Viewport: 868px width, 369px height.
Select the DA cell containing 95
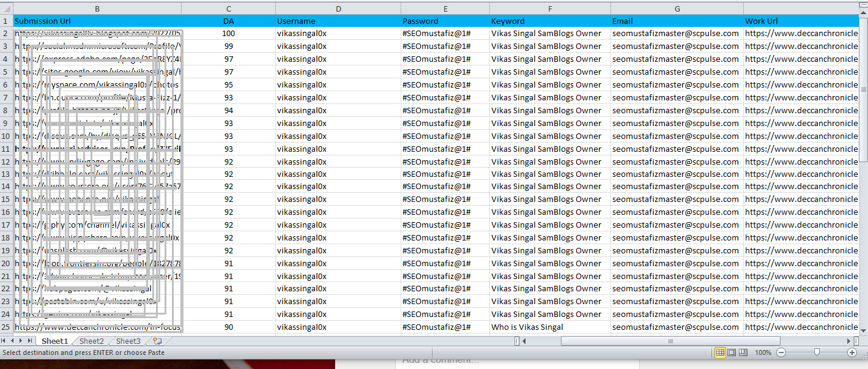229,84
